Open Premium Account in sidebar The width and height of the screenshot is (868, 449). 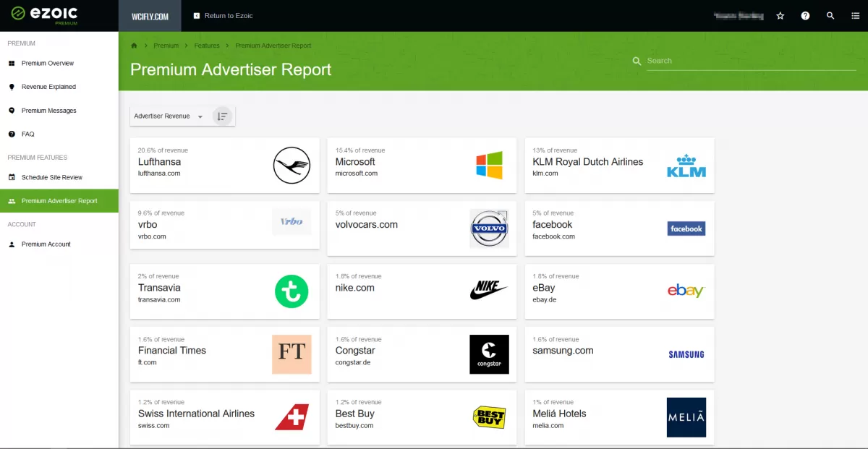click(59, 244)
